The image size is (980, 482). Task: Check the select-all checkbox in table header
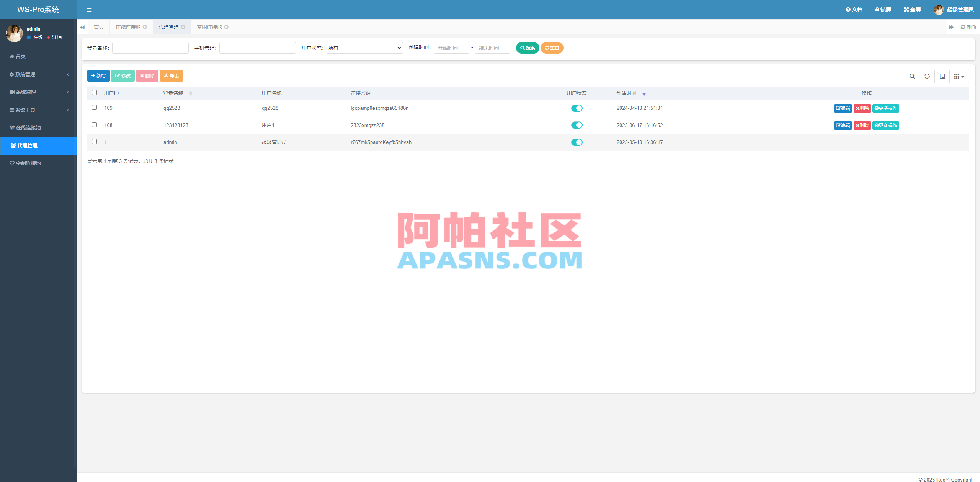(94, 93)
